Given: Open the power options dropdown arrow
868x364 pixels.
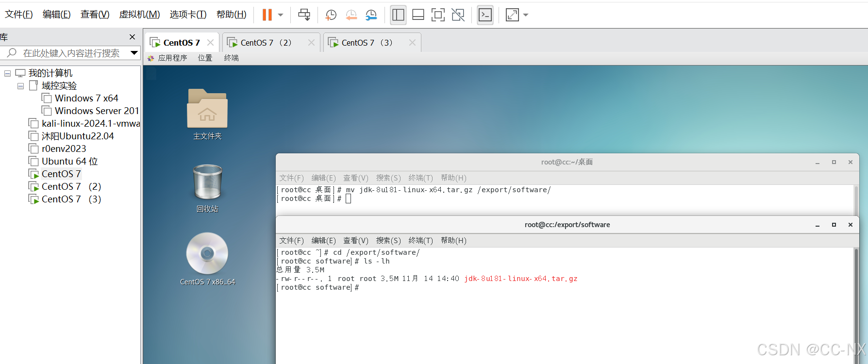Looking at the screenshot, I should [281, 15].
